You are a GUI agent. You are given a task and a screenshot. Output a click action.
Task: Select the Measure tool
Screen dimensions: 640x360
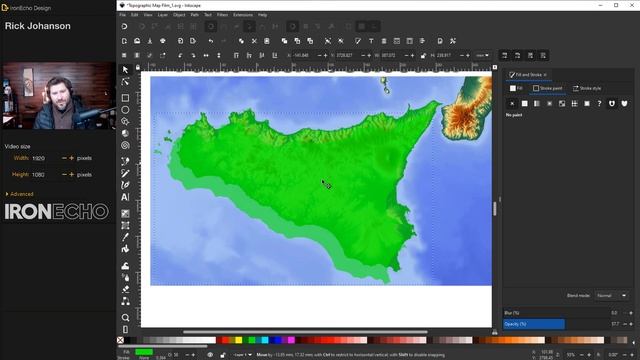(x=125, y=329)
